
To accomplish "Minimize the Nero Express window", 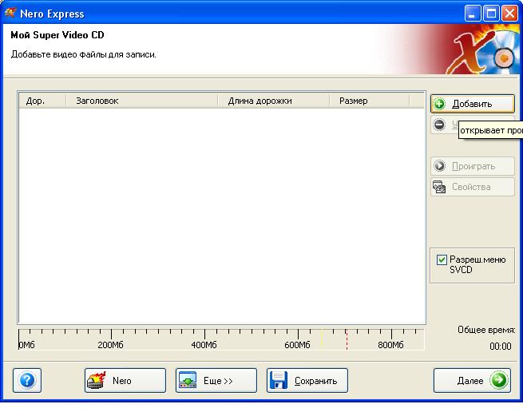I will (x=473, y=14).
